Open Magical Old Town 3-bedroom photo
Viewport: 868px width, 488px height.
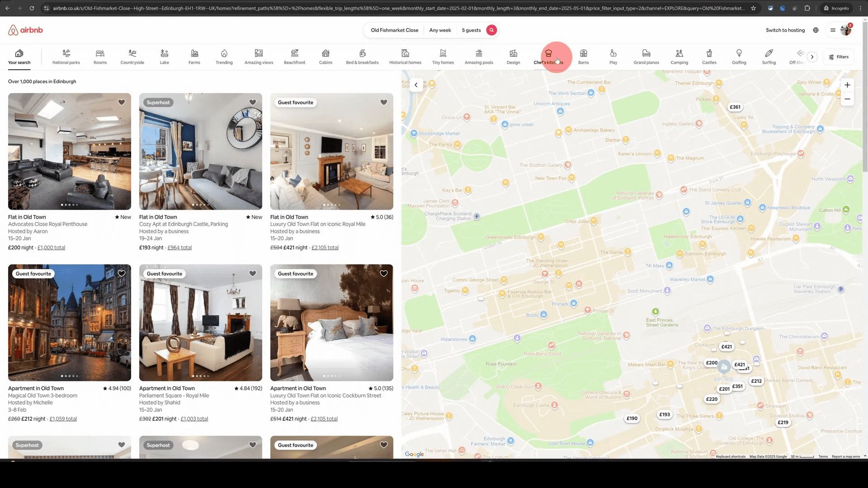70,323
